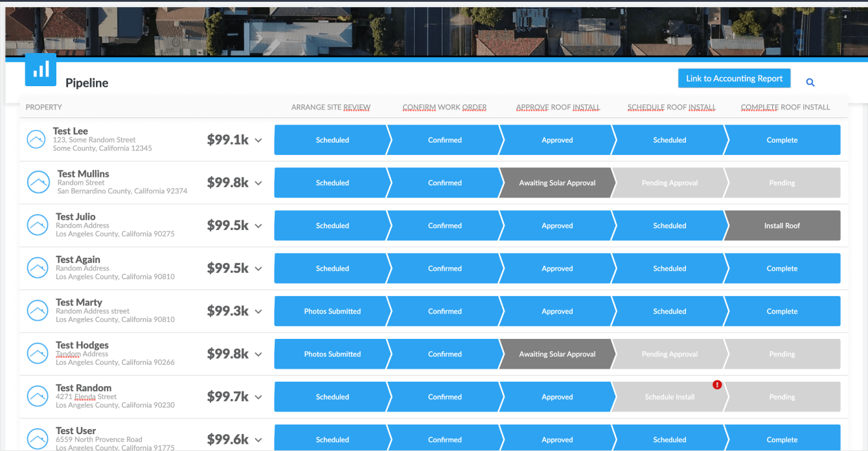The width and height of the screenshot is (868, 451).
Task: Open the Test Again property name
Action: tap(78, 259)
